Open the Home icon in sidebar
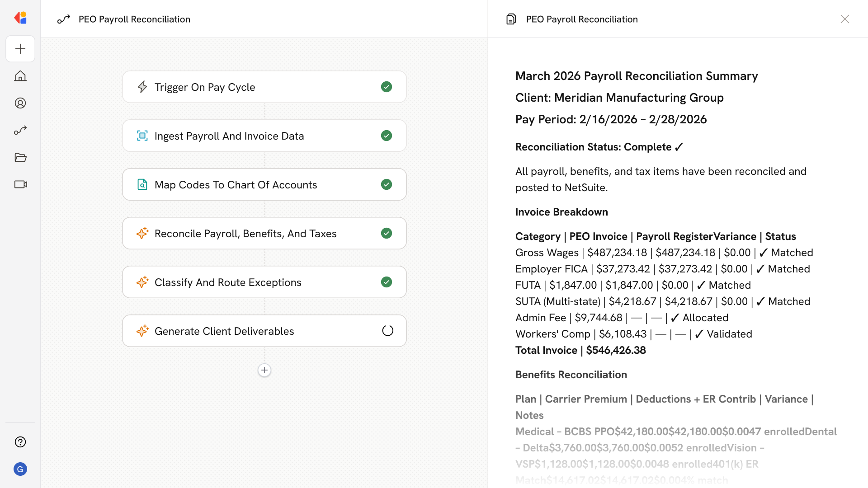The image size is (868, 488). click(20, 76)
